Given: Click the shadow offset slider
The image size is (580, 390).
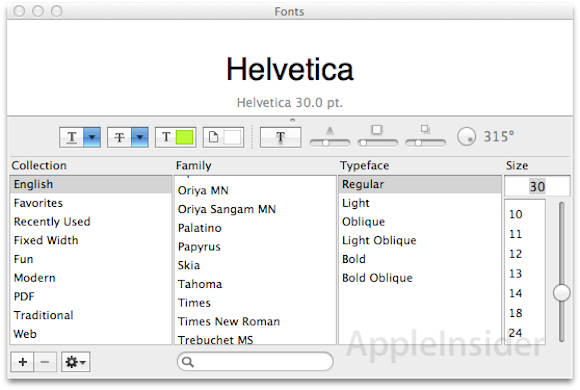Looking at the screenshot, I should [425, 142].
